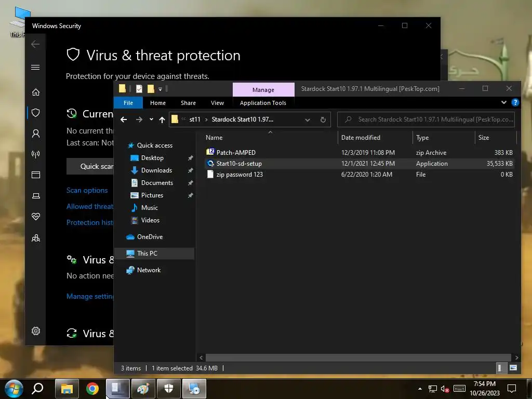This screenshot has height=399, width=532.
Task: Open Application Tools ribbon tab
Action: [x=263, y=103]
